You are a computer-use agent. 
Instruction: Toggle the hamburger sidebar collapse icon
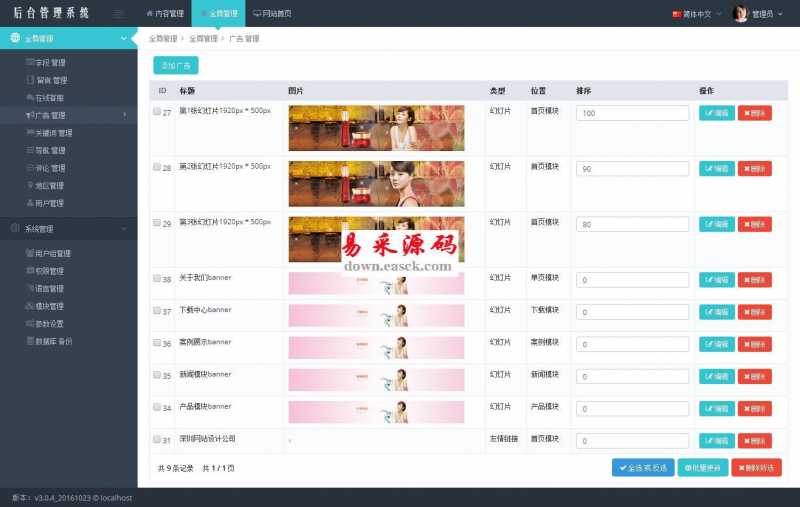118,14
